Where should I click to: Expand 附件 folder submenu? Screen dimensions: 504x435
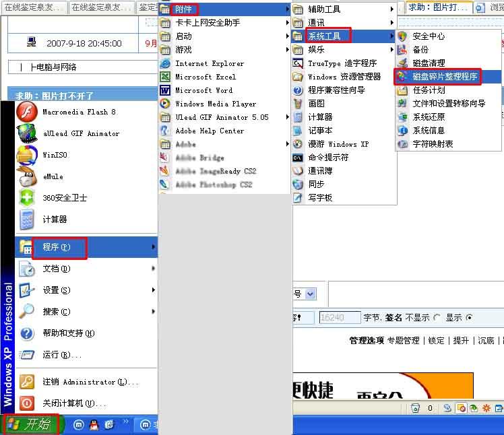225,9
